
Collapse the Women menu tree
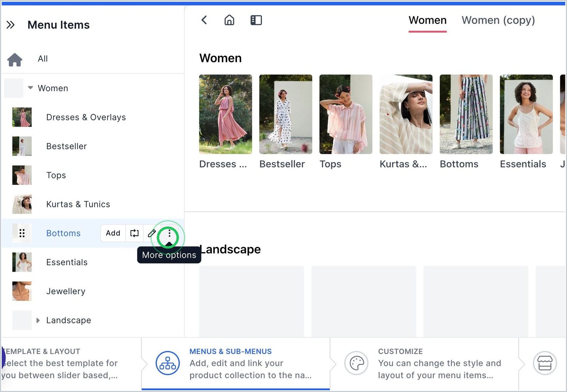point(31,88)
